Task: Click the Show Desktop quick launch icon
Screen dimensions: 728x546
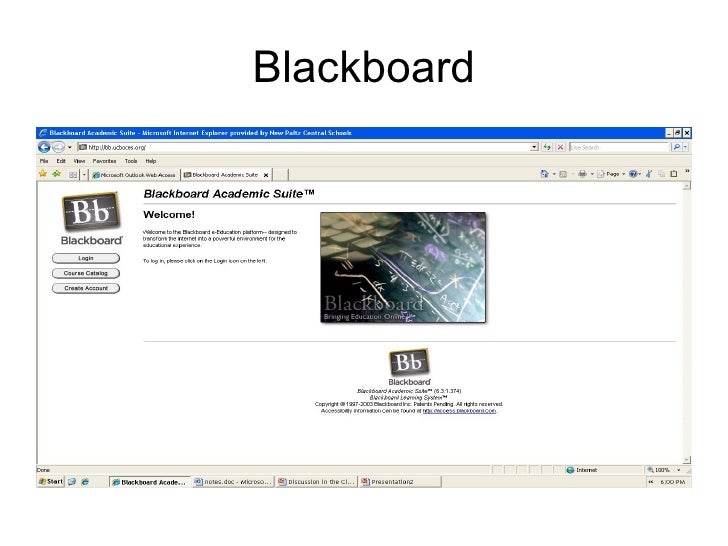Action: tap(72, 482)
